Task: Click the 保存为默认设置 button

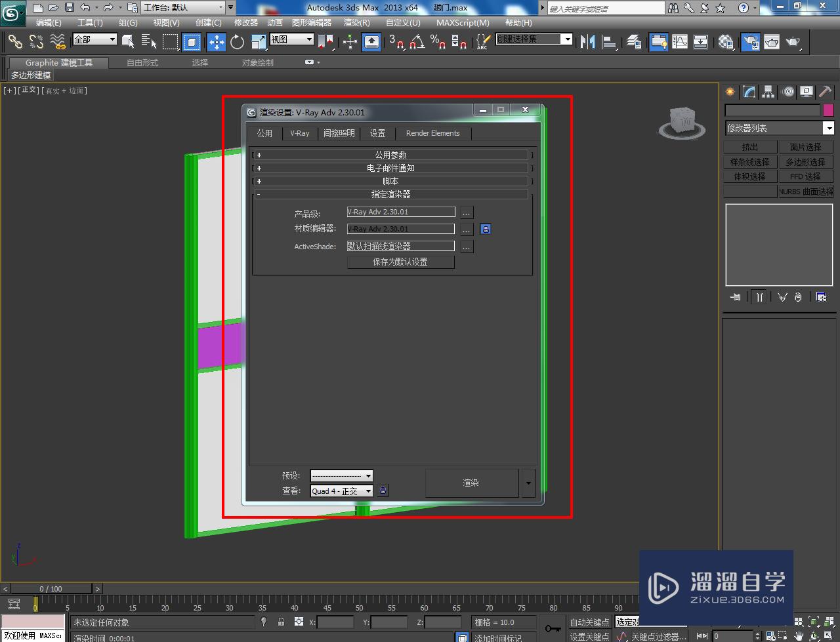Action: point(400,262)
